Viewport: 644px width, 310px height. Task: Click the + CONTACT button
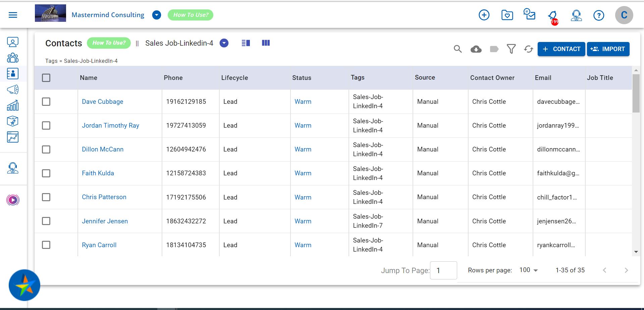561,49
